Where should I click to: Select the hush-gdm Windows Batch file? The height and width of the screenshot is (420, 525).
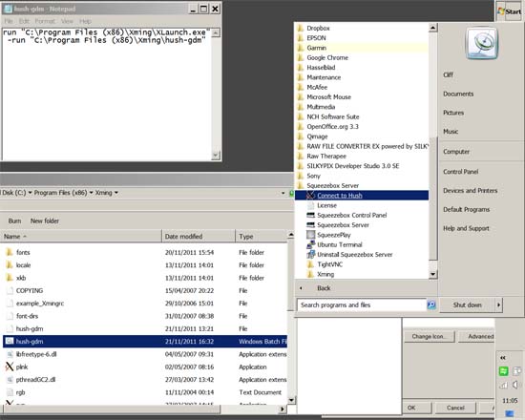145,342
